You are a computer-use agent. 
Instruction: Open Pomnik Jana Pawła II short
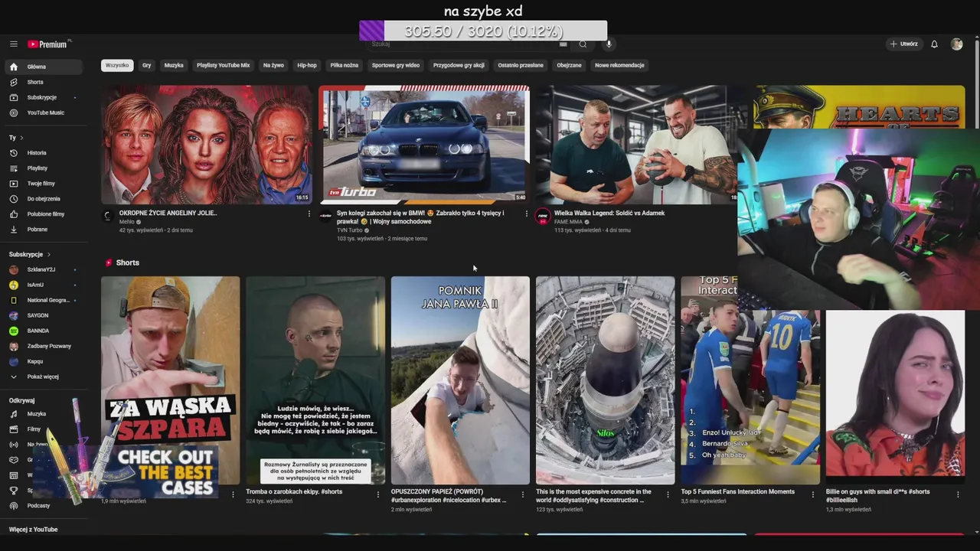[460, 380]
